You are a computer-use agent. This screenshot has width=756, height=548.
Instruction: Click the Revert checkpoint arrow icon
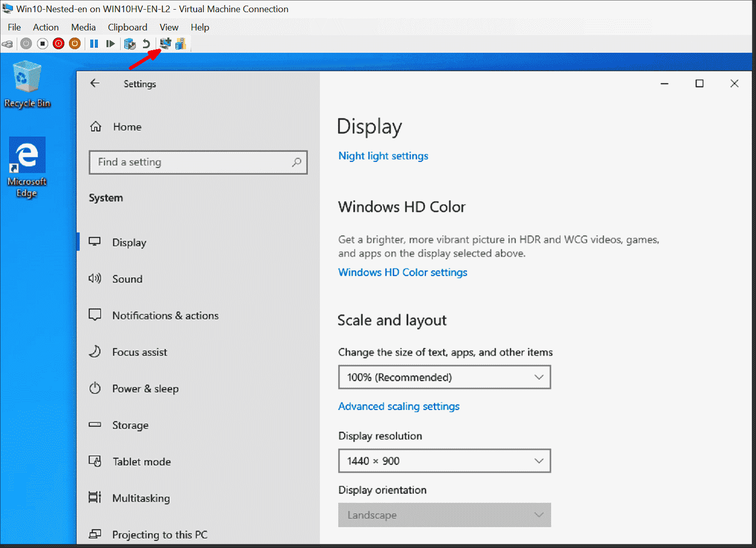147,44
